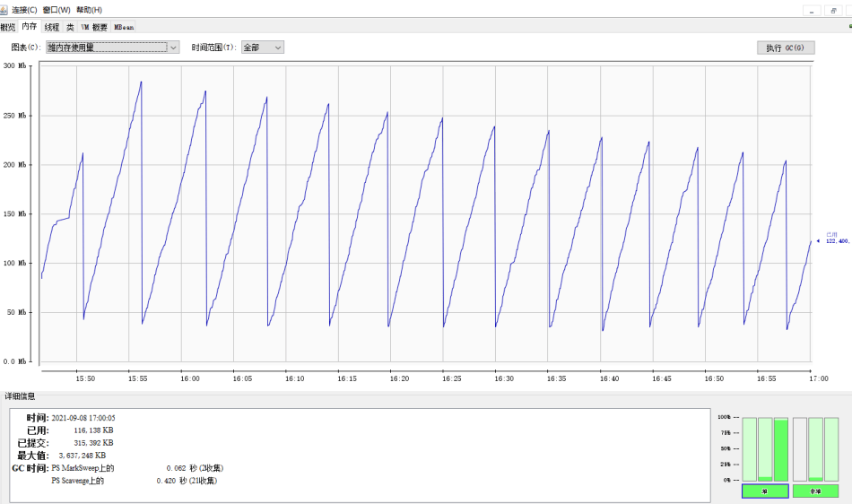852x504 pixels.
Task: Switch to the MBean tab
Action: [x=124, y=27]
